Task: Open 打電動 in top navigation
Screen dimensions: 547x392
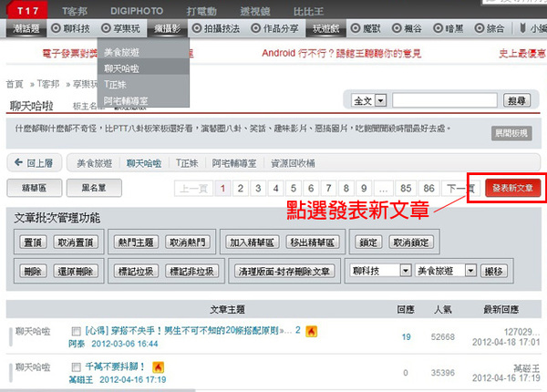Action: (x=201, y=12)
